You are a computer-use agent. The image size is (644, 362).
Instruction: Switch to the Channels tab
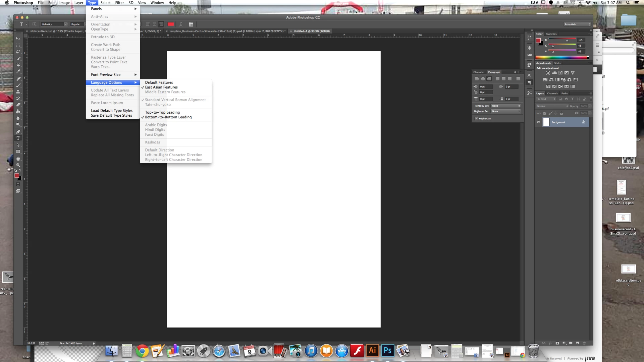[x=552, y=94]
